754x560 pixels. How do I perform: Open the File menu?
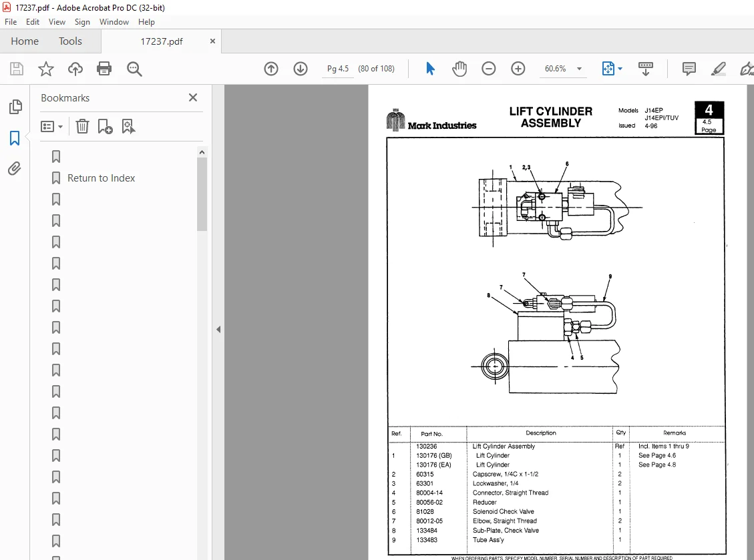point(11,21)
